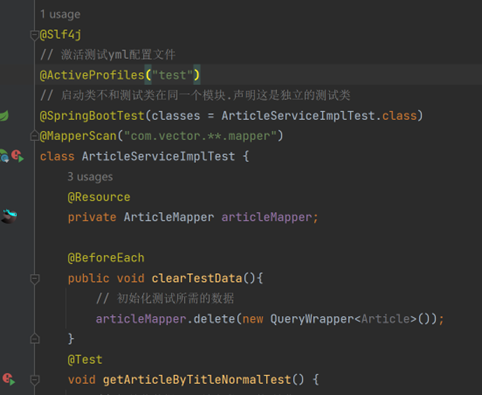Click the Spring bean gutter icon on class line
The height and width of the screenshot is (395, 482).
tap(4, 156)
